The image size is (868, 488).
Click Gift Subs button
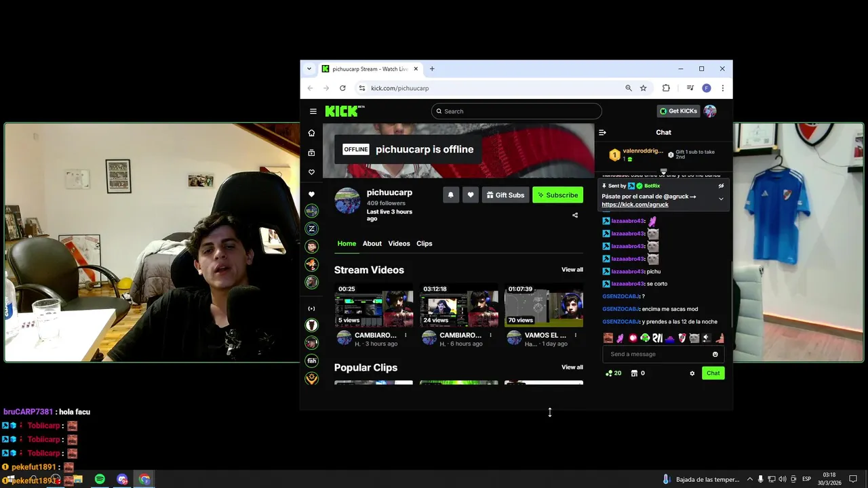(x=505, y=195)
